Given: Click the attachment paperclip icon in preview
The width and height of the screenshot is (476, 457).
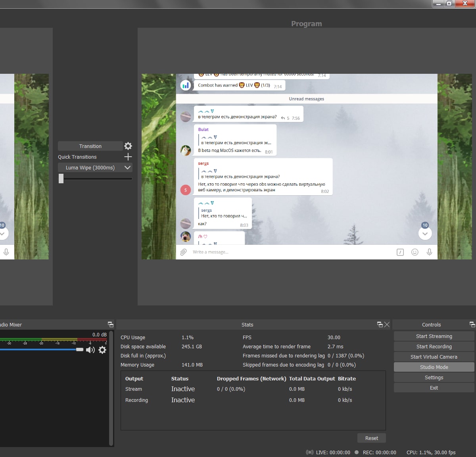Looking at the screenshot, I should click(183, 252).
